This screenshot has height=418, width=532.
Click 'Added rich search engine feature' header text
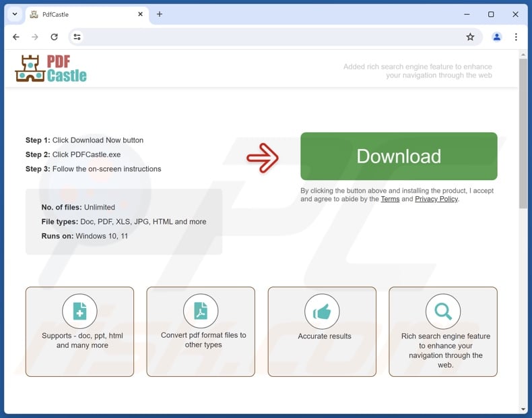click(x=418, y=71)
